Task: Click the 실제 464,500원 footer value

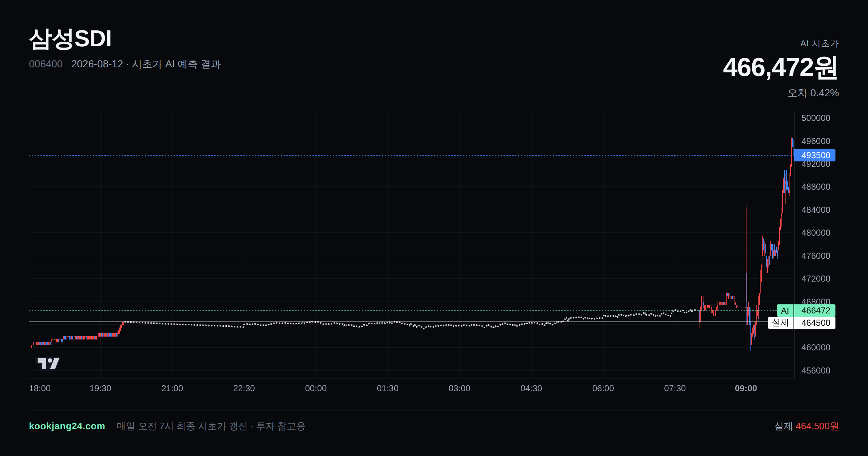Action: [x=807, y=426]
